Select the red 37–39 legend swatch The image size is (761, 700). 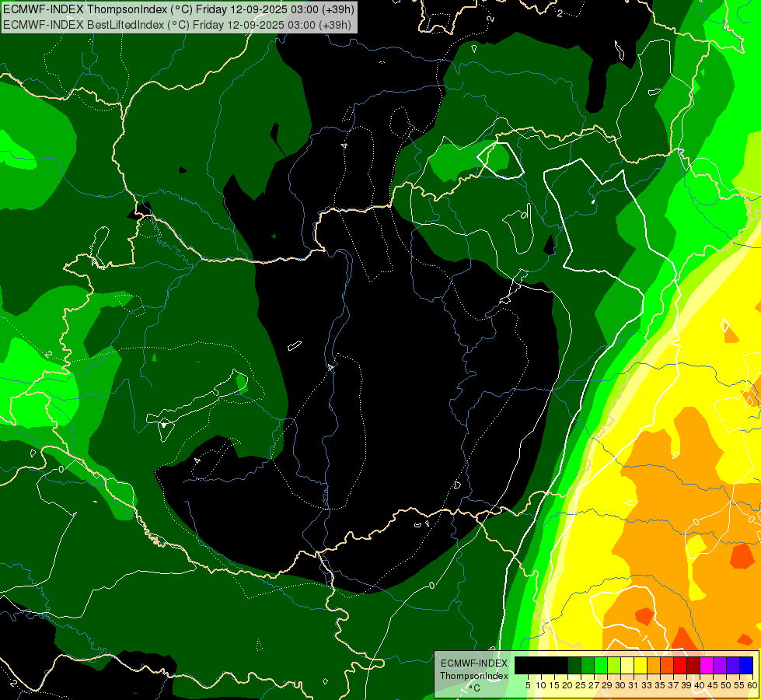click(680, 665)
